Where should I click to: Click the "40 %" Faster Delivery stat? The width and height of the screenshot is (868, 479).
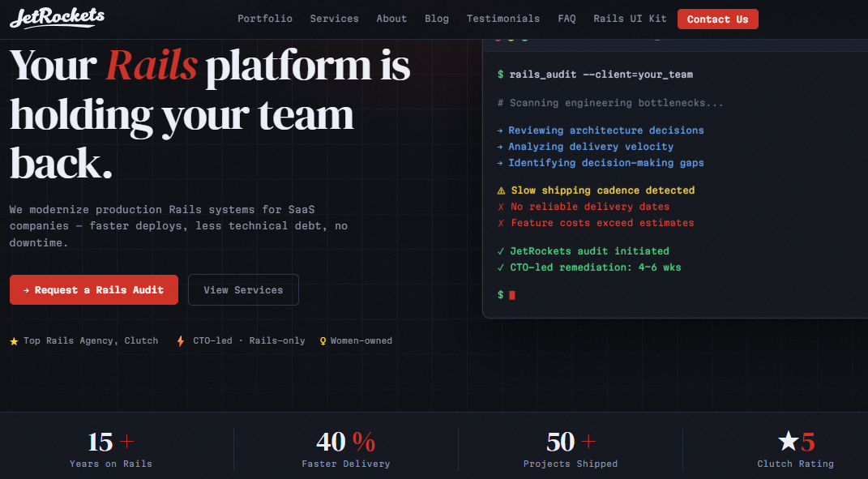click(346, 442)
